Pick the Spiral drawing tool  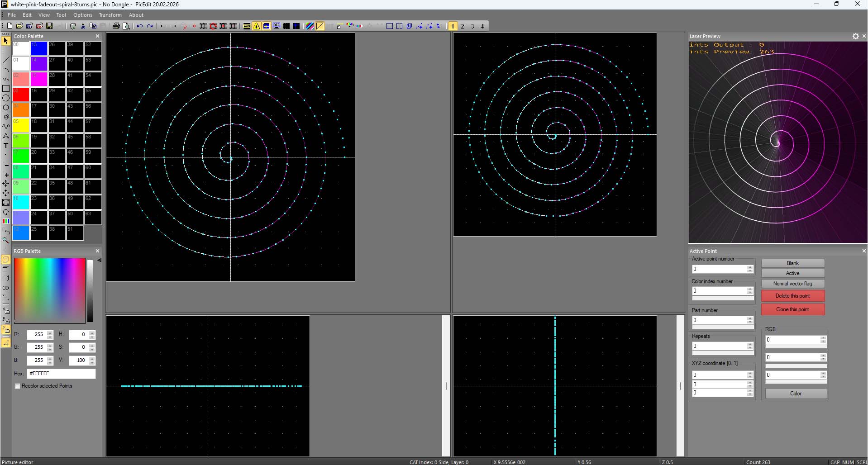[x=6, y=117]
